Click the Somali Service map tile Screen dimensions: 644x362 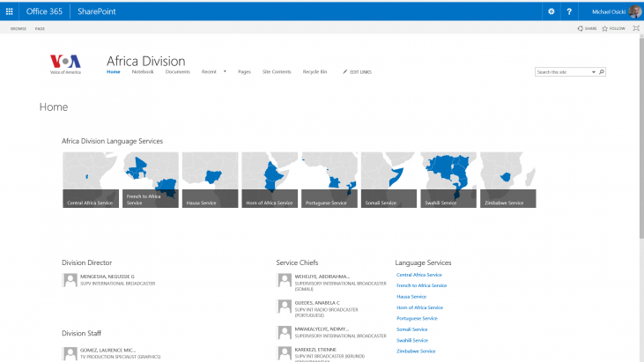point(389,180)
